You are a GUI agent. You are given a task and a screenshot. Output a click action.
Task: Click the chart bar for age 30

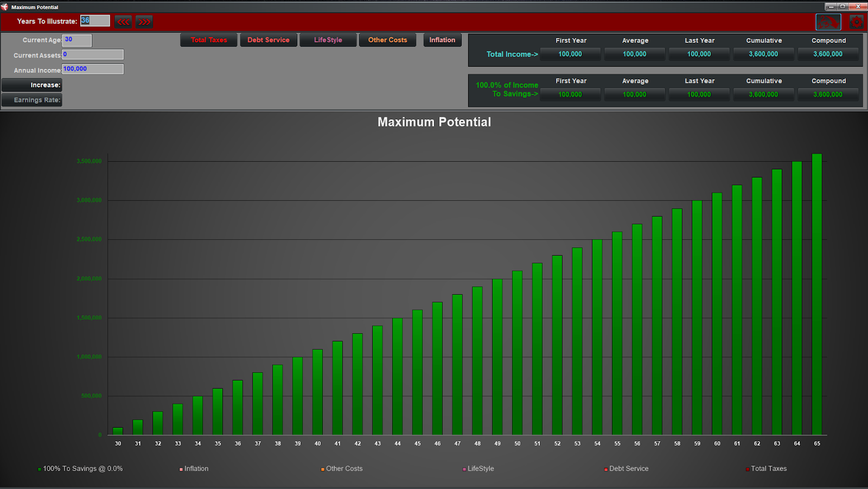click(118, 431)
